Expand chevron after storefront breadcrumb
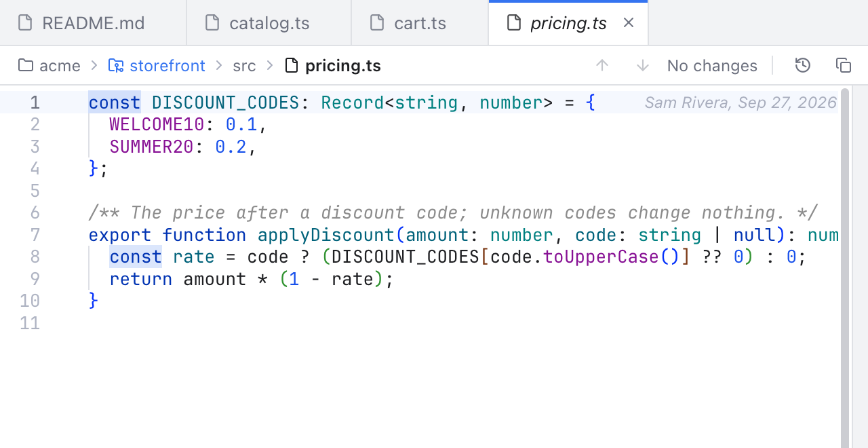This screenshot has height=448, width=868. click(x=219, y=66)
